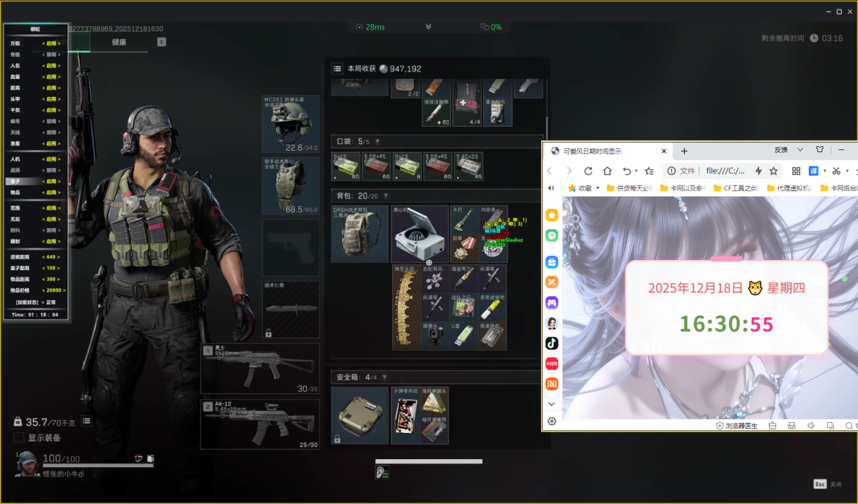Open the Xiaohongshu red sidebar icon
858x504 pixels.
[552, 363]
